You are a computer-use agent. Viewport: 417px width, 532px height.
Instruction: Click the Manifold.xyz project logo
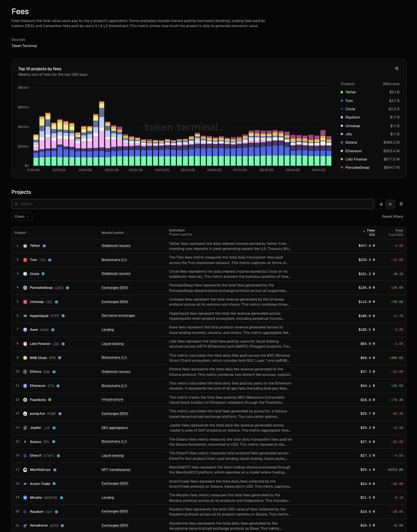tap(25, 469)
